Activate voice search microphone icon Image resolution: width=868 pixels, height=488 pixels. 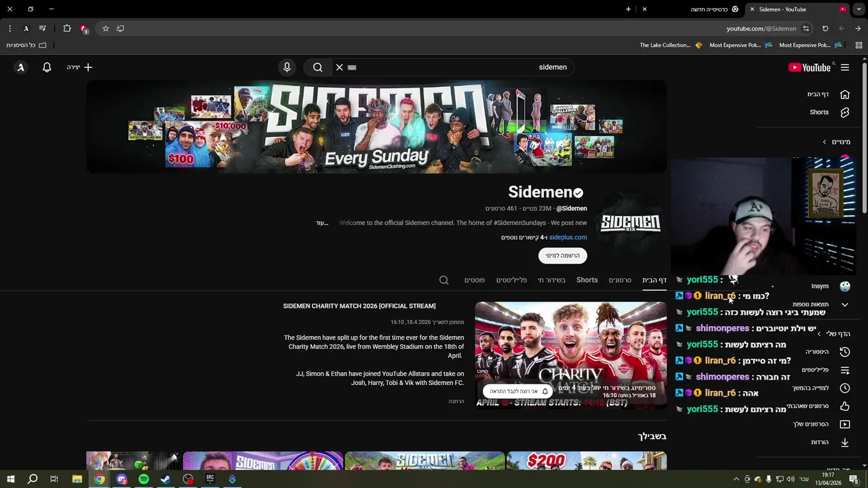287,67
